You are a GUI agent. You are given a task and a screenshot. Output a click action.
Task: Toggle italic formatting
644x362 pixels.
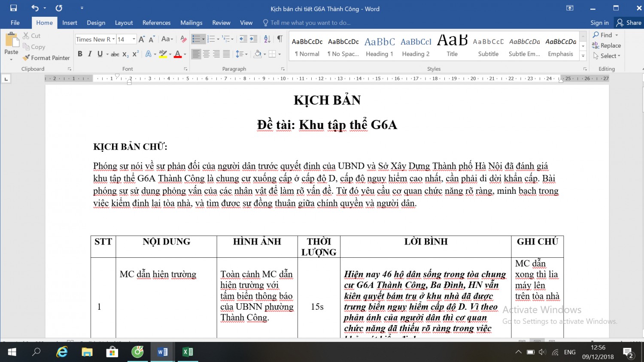[x=90, y=54]
